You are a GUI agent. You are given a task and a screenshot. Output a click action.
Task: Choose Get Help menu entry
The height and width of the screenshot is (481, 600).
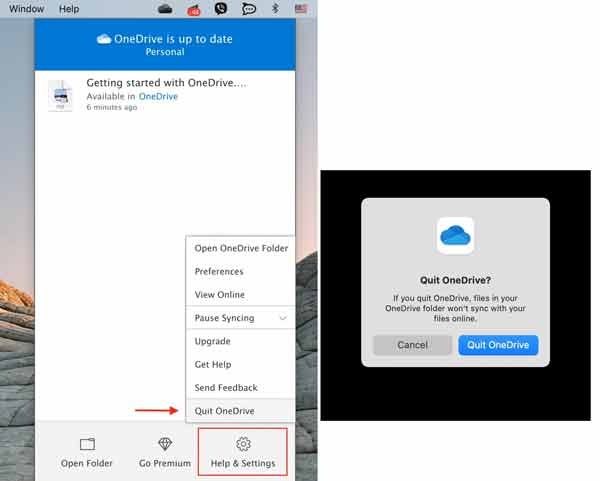pyautogui.click(x=241, y=364)
